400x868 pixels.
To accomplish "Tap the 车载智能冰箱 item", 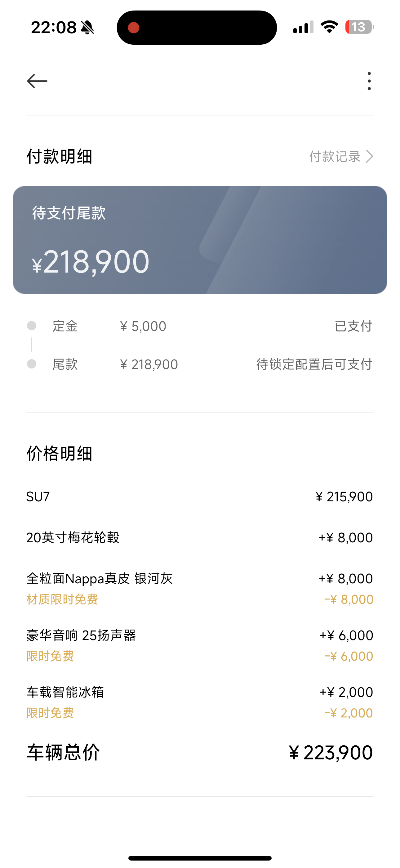I will [65, 692].
